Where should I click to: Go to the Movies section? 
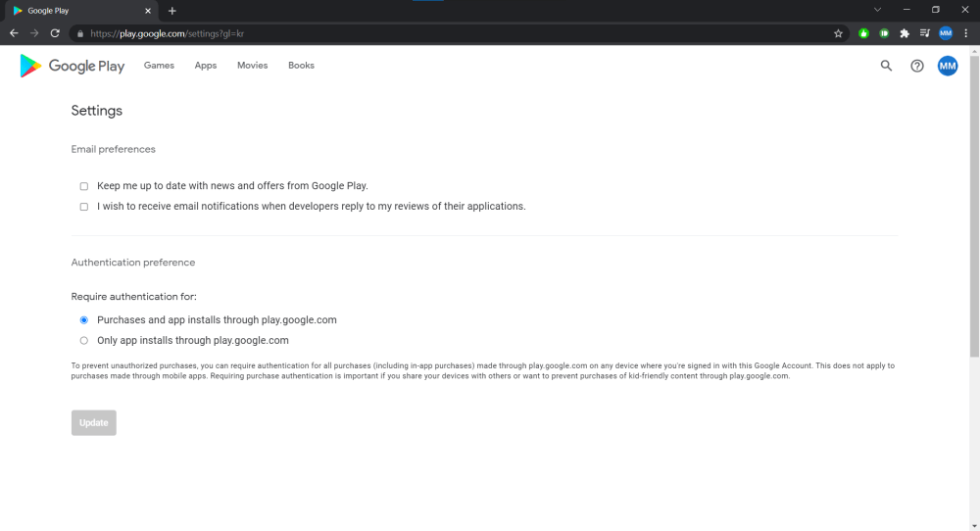tap(252, 66)
